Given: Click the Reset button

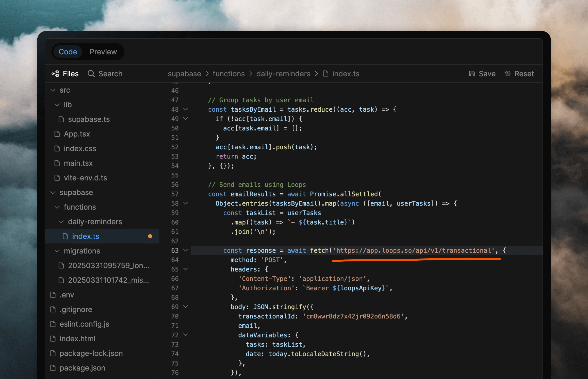Looking at the screenshot, I should pos(519,74).
